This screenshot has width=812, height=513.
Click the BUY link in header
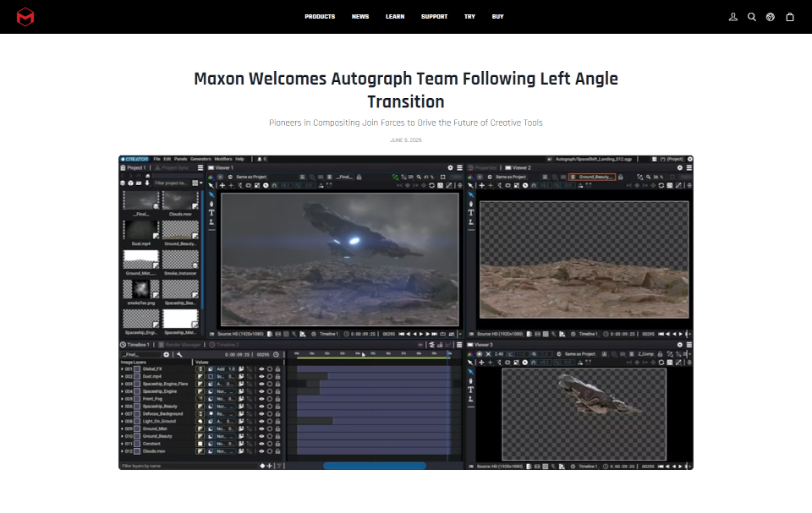click(497, 17)
